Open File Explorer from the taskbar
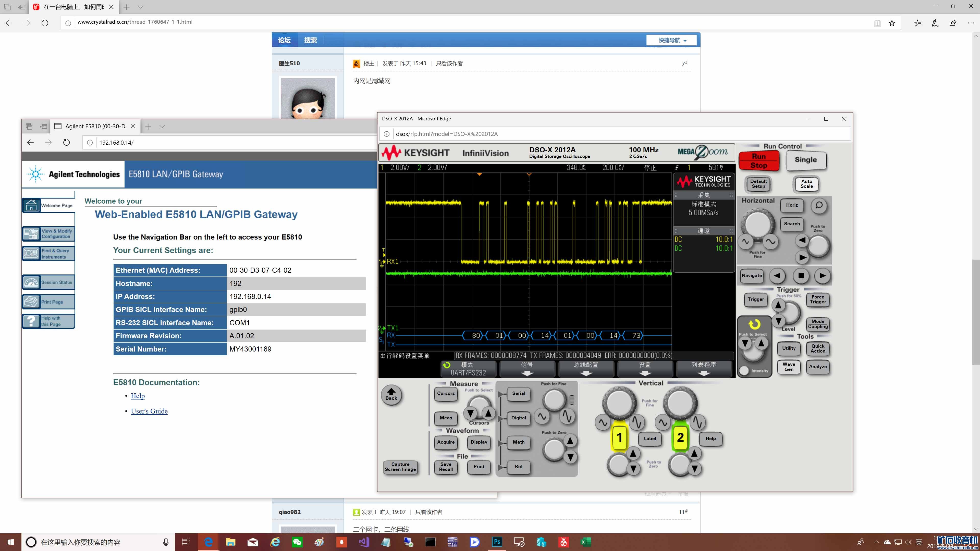980x551 pixels. click(x=230, y=542)
